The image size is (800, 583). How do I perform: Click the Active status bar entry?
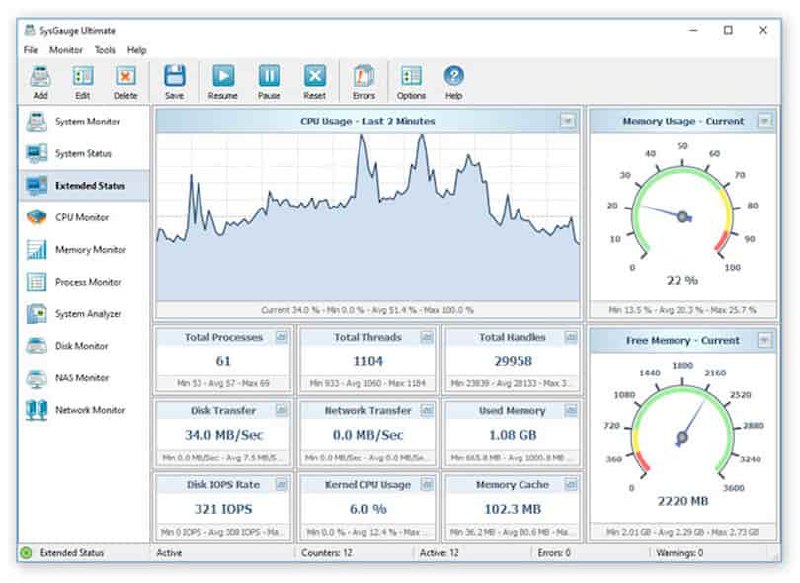pos(169,552)
